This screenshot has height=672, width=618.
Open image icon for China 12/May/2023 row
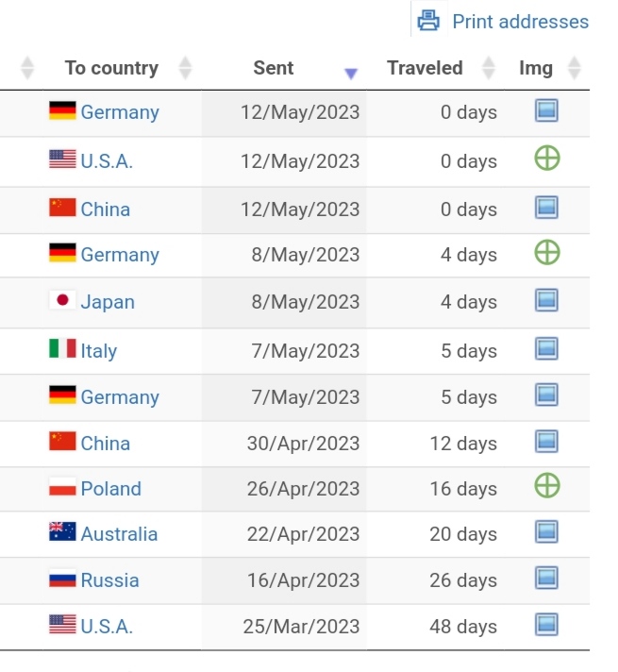[x=546, y=208]
